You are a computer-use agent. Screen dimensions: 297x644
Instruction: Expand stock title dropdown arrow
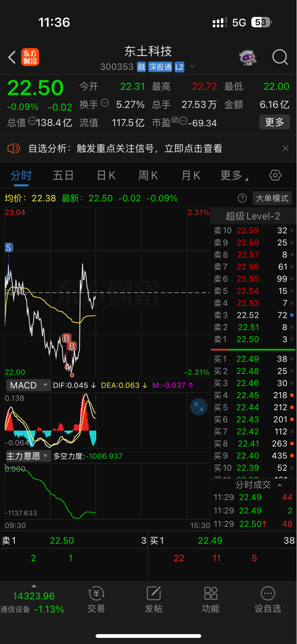(192, 67)
